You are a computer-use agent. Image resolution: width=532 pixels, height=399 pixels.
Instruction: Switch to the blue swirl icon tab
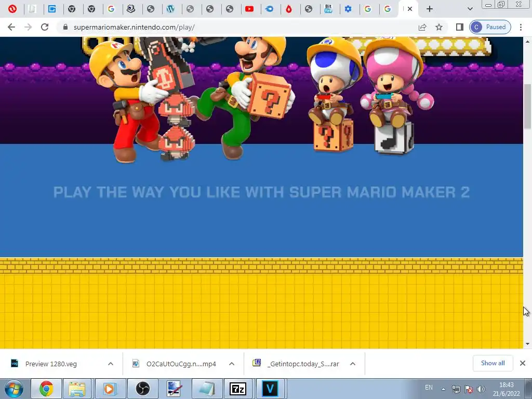269,9
